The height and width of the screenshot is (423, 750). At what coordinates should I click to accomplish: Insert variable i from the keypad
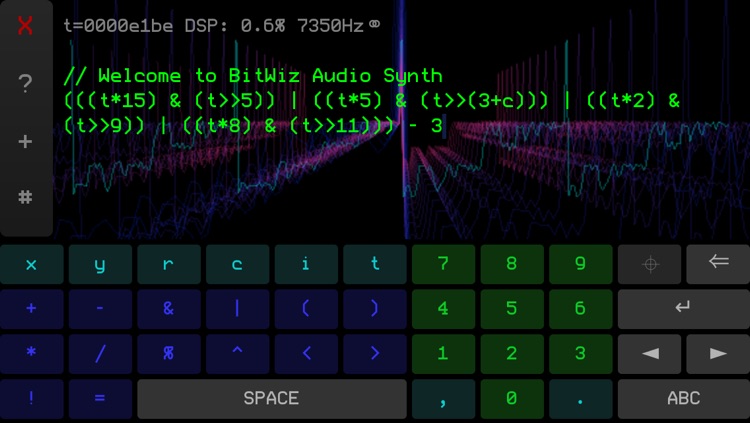point(306,264)
